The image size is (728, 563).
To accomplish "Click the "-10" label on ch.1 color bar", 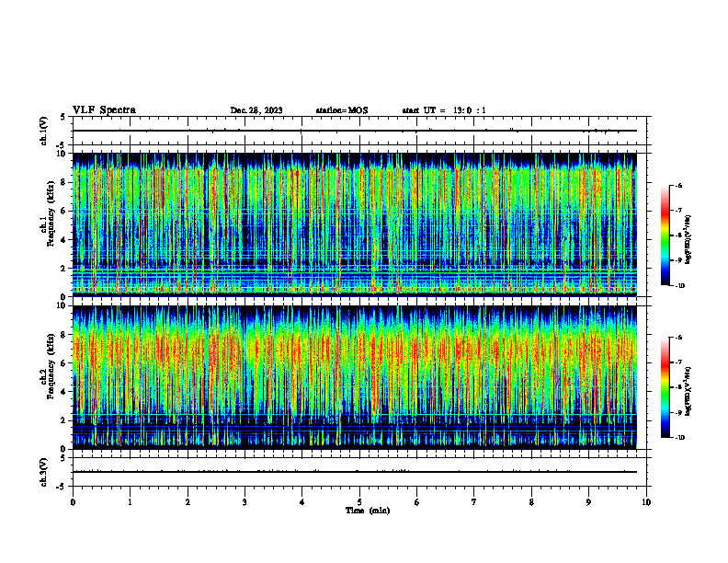I will (x=679, y=285).
